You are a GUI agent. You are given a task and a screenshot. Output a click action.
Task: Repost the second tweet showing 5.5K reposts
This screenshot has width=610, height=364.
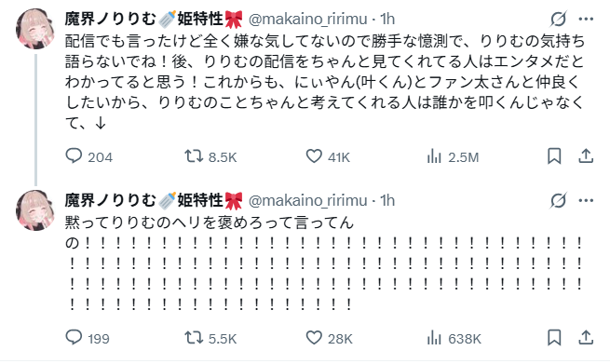point(210,338)
